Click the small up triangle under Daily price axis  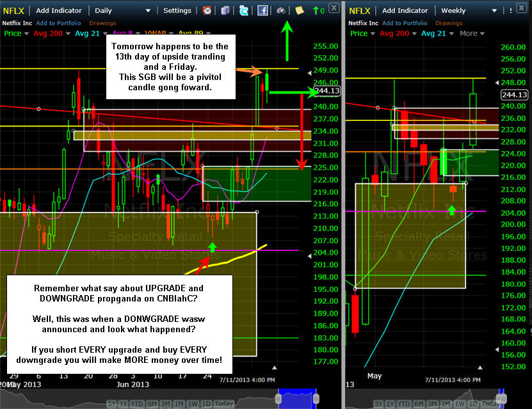[x=275, y=367]
